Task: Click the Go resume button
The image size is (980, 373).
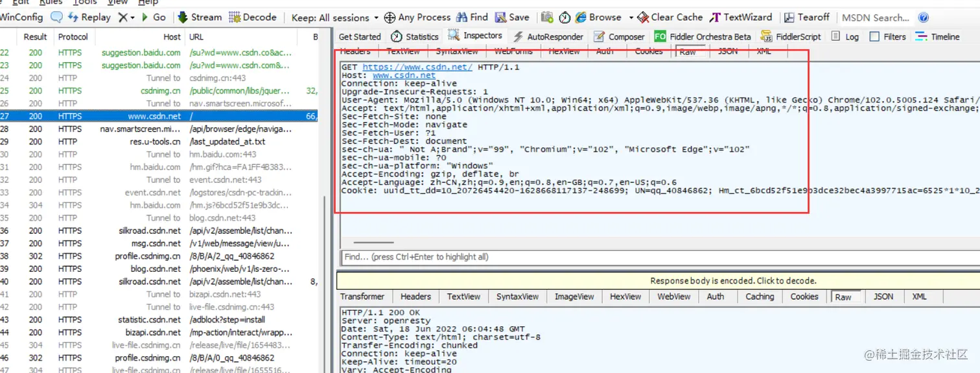Action: (154, 18)
